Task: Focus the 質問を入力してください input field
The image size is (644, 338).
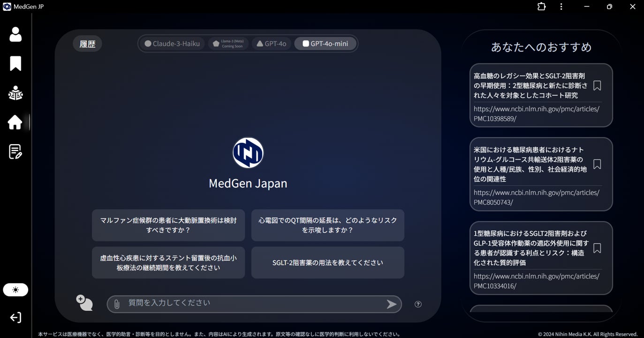Action: click(254, 304)
